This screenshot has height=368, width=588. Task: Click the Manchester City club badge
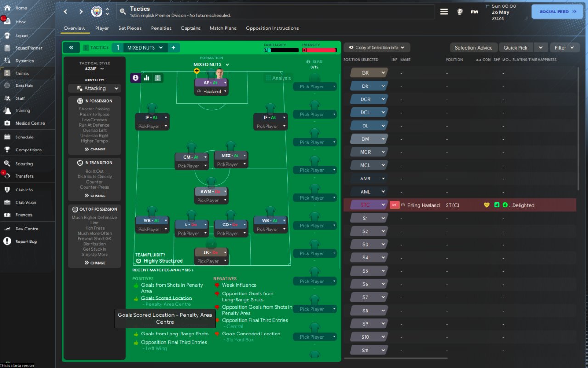[97, 11]
